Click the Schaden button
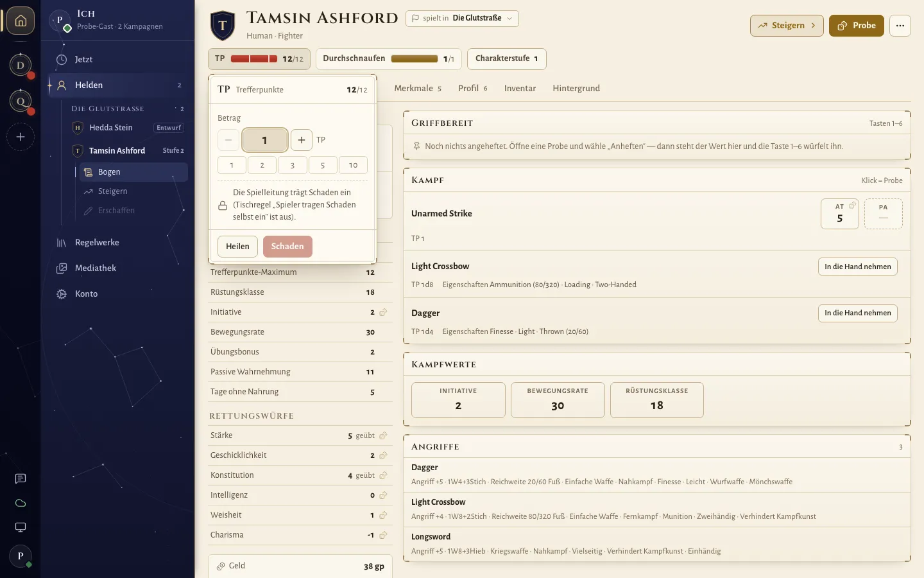Screen dimensions: 924x578 coord(287,247)
